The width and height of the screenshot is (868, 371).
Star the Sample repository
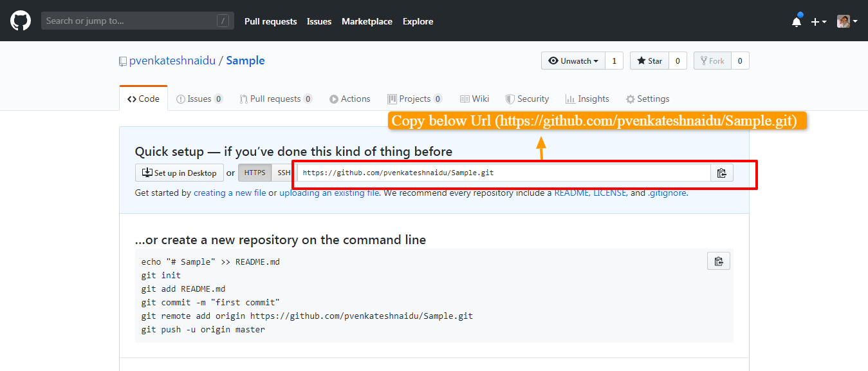point(649,60)
